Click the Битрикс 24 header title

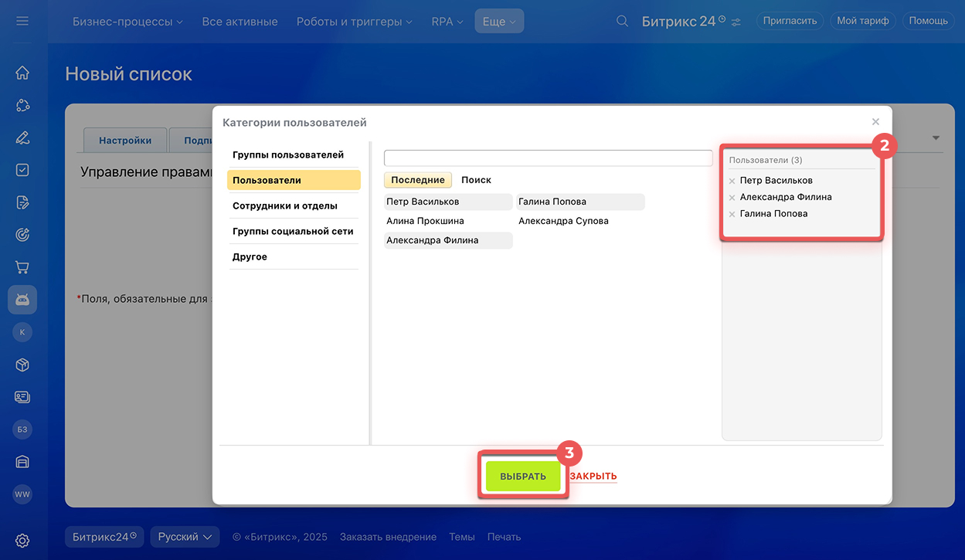[683, 22]
